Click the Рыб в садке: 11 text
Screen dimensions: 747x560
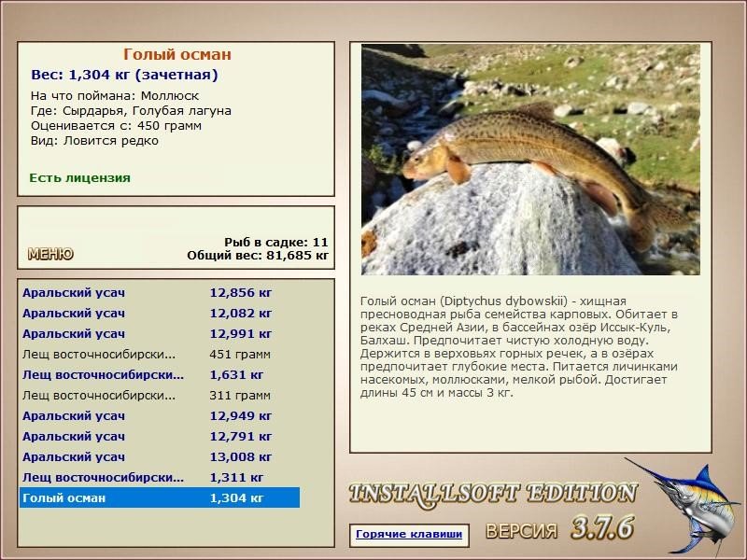(x=276, y=242)
